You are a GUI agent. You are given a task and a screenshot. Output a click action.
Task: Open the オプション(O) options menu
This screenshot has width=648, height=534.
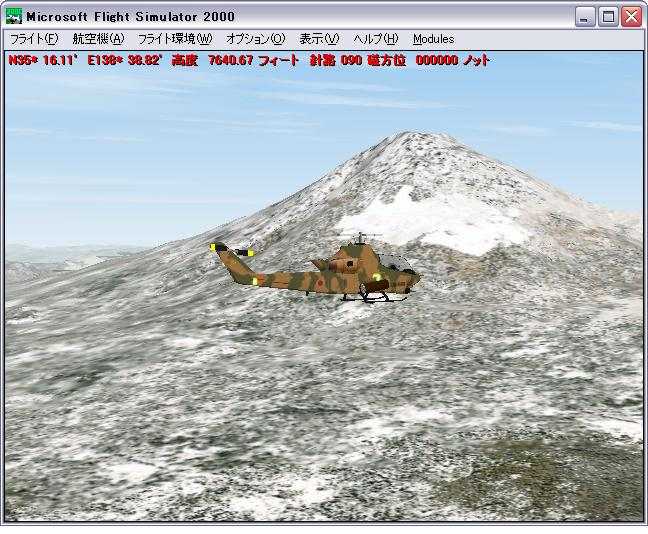pyautogui.click(x=255, y=39)
